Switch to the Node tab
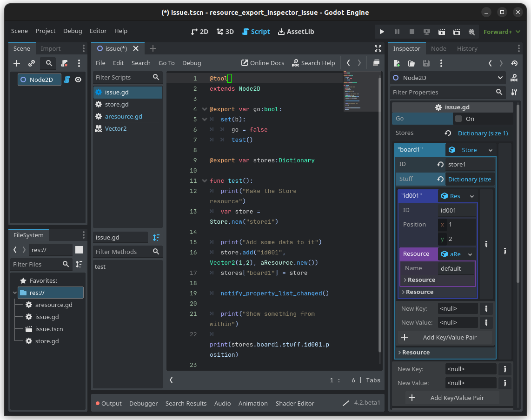 click(x=438, y=48)
